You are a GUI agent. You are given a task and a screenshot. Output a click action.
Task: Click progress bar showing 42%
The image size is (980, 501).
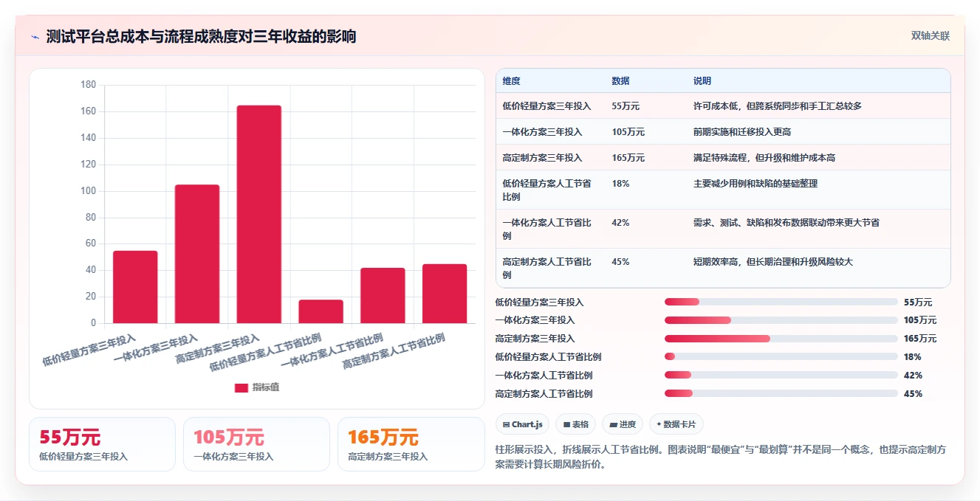tap(781, 376)
